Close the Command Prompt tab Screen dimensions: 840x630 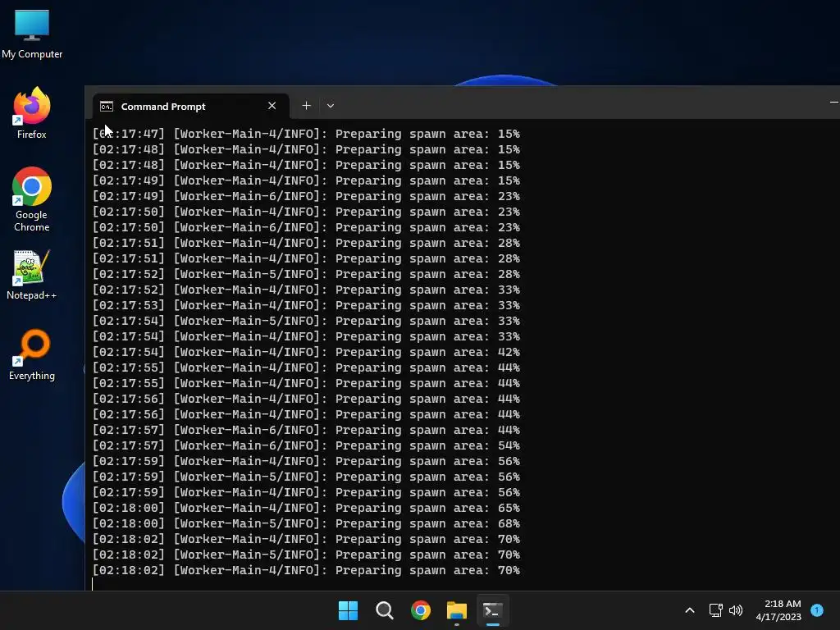tap(272, 106)
